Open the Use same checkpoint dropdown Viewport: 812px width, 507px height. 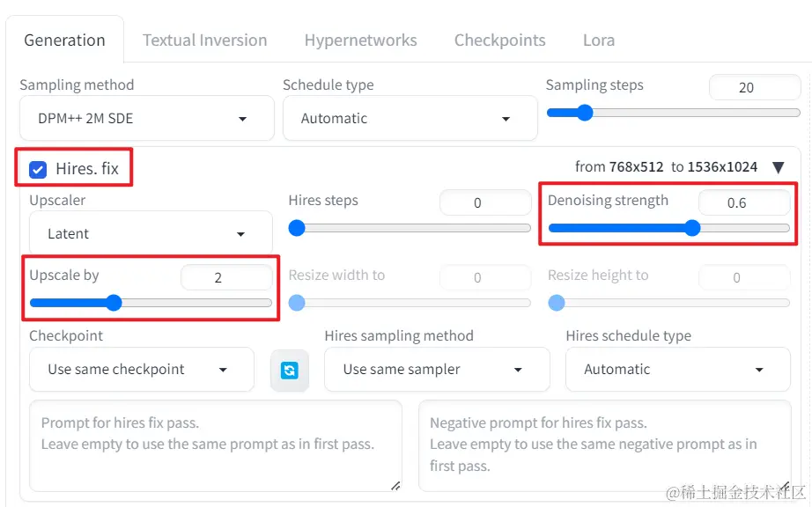point(142,370)
